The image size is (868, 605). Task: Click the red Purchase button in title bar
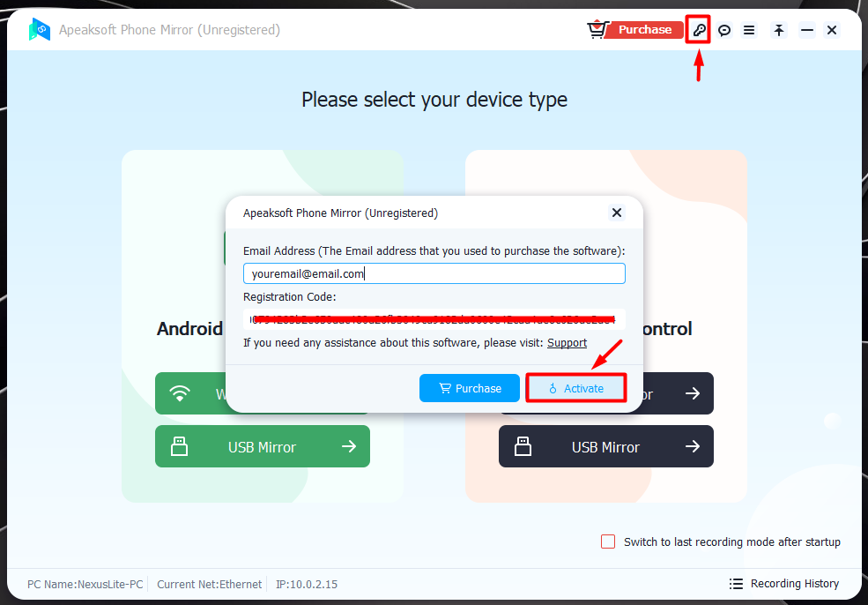(644, 30)
